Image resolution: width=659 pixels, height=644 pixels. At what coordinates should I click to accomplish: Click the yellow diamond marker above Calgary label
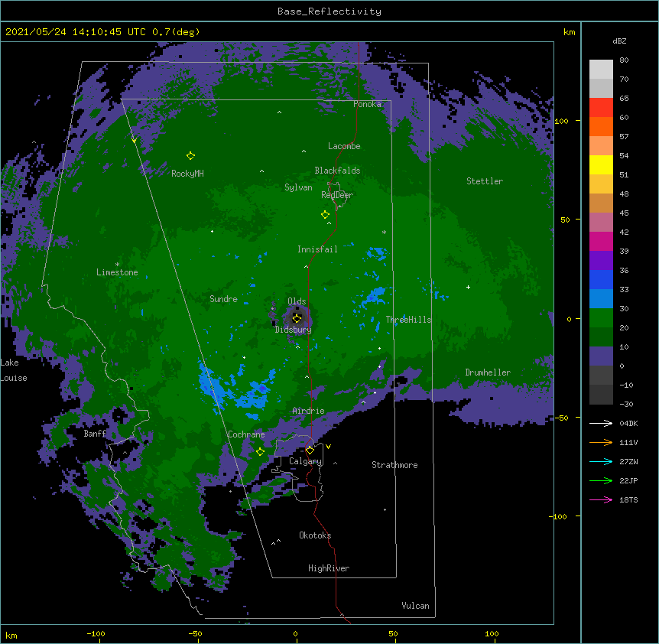click(310, 450)
